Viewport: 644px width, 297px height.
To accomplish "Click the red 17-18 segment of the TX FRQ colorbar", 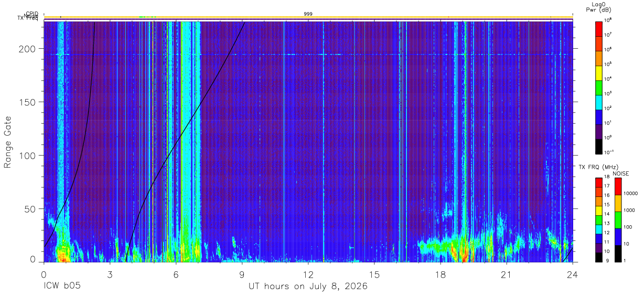I will [599, 182].
